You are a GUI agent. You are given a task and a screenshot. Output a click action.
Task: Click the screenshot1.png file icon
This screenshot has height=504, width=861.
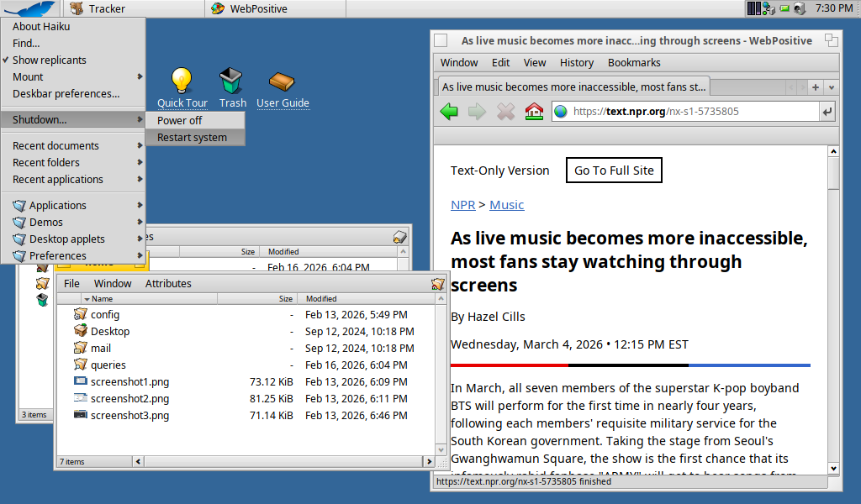[81, 381]
